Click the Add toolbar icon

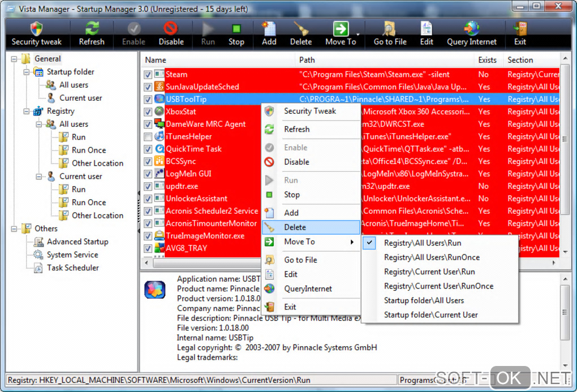(269, 28)
